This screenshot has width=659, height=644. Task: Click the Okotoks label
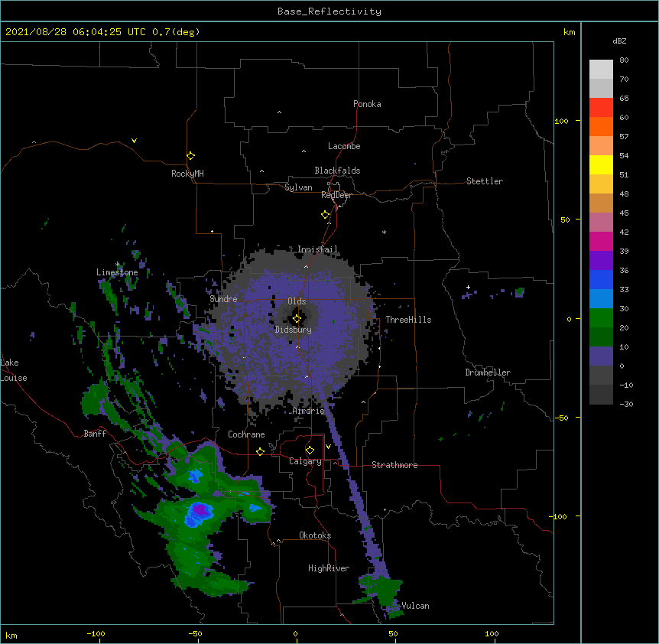[x=315, y=535]
